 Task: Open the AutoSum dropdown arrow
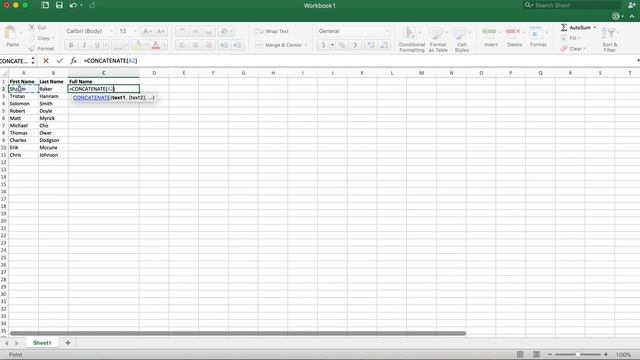(x=595, y=27)
